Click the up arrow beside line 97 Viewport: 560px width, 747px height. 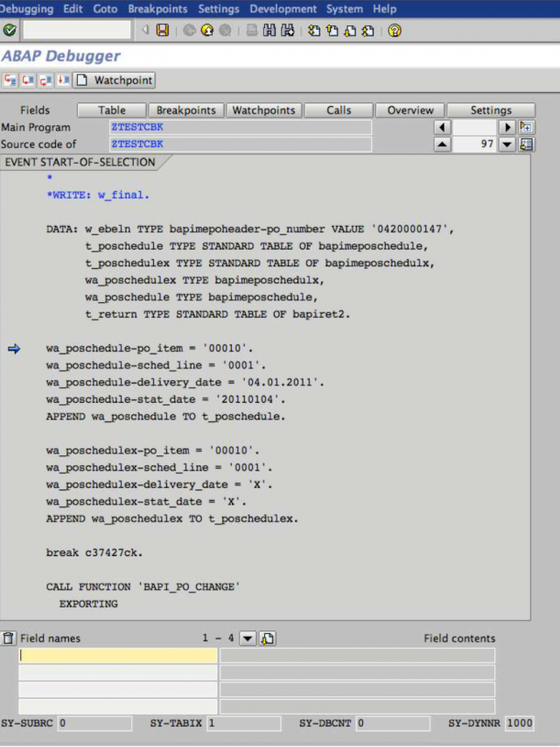(x=443, y=144)
